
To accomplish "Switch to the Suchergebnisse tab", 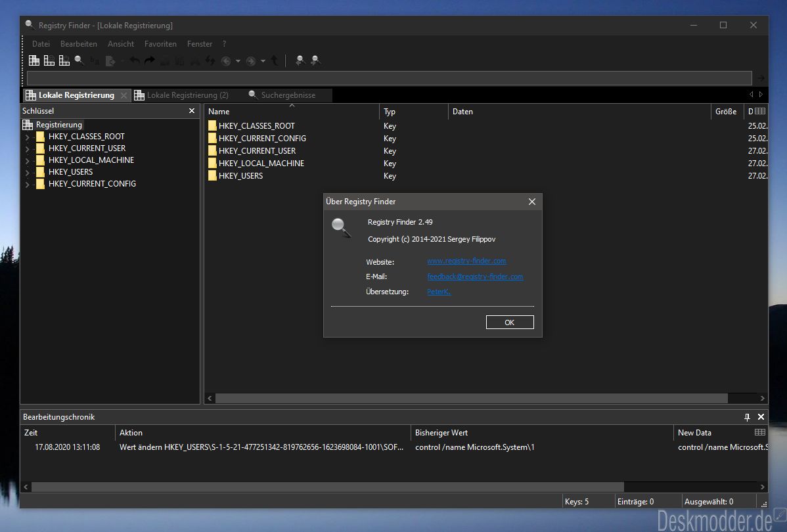I will point(288,95).
